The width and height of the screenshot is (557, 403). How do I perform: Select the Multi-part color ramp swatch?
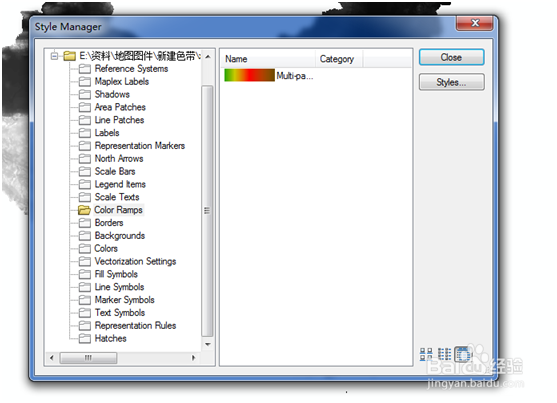tap(249, 75)
